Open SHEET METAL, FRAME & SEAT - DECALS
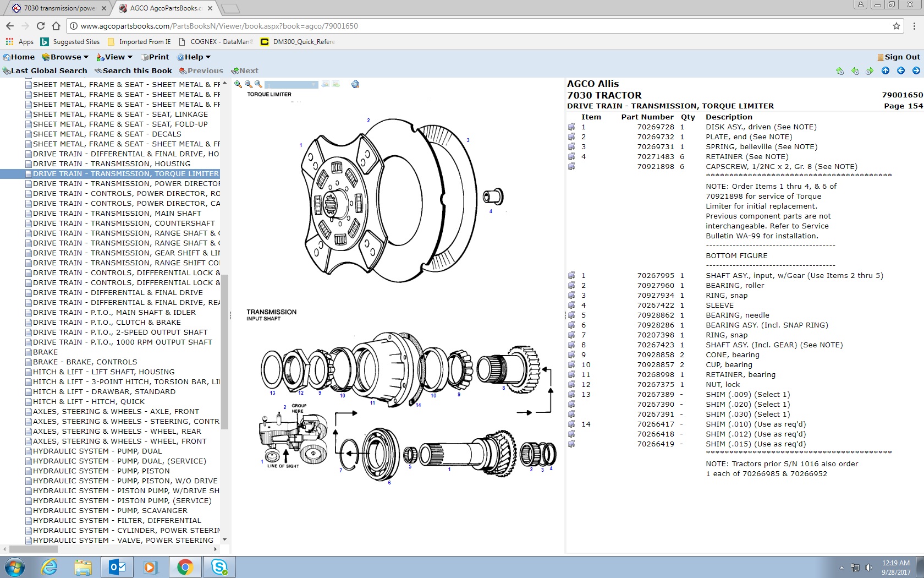Viewport: 924px width, 578px height. tap(107, 134)
